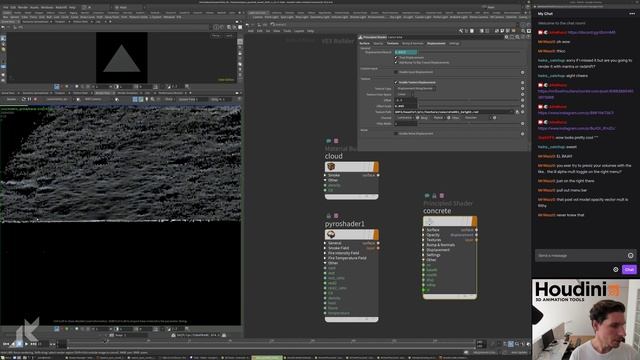Open My Chat more options menu
This screenshot has height=360, width=640.
pos(632,13)
